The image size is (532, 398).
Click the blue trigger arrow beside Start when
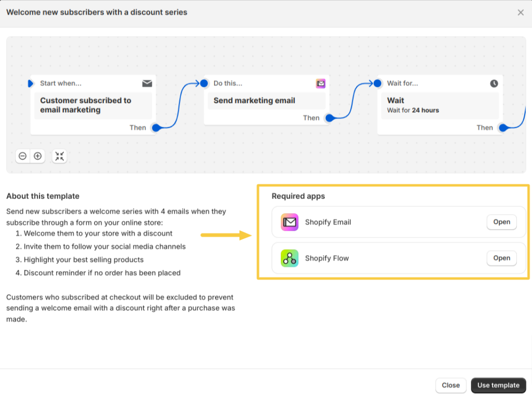pyautogui.click(x=31, y=84)
